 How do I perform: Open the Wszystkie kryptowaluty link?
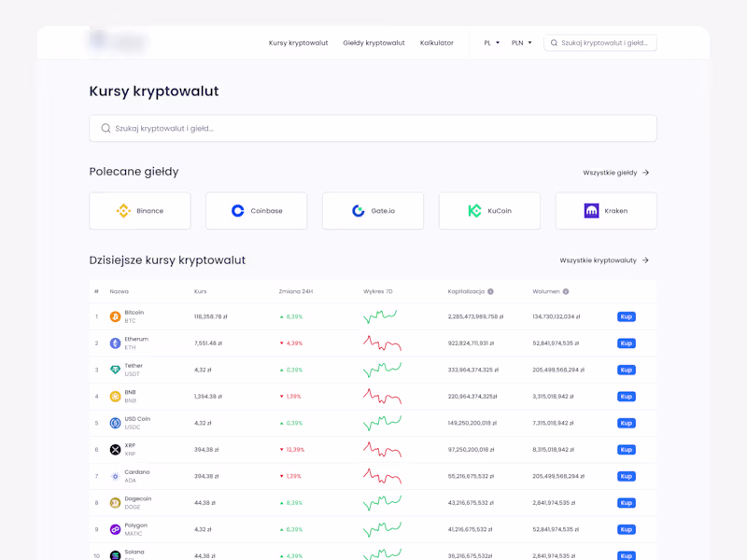click(x=604, y=260)
